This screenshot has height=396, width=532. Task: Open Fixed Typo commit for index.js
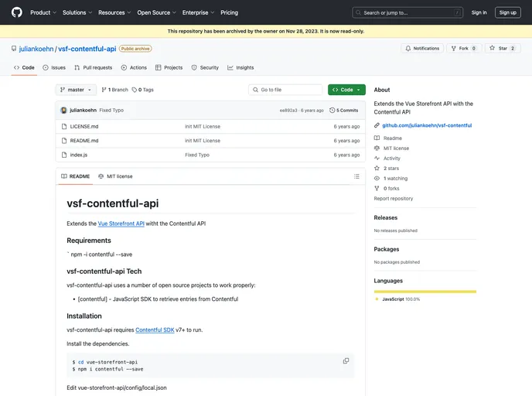coord(197,155)
